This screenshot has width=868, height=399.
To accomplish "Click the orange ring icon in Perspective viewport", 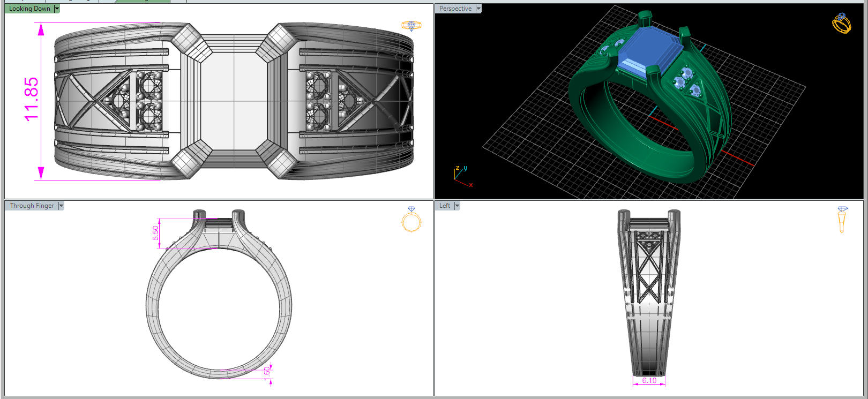I will coord(842,23).
